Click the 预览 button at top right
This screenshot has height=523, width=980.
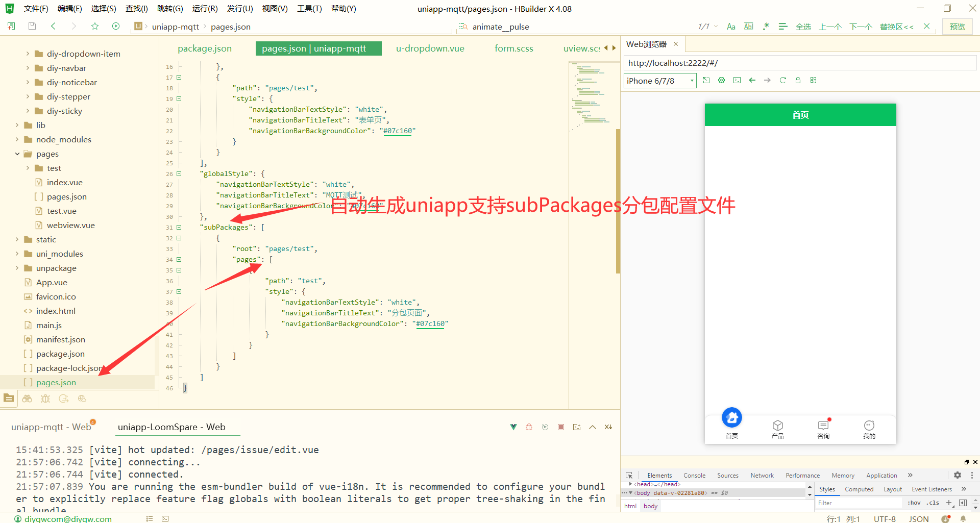[x=957, y=26]
